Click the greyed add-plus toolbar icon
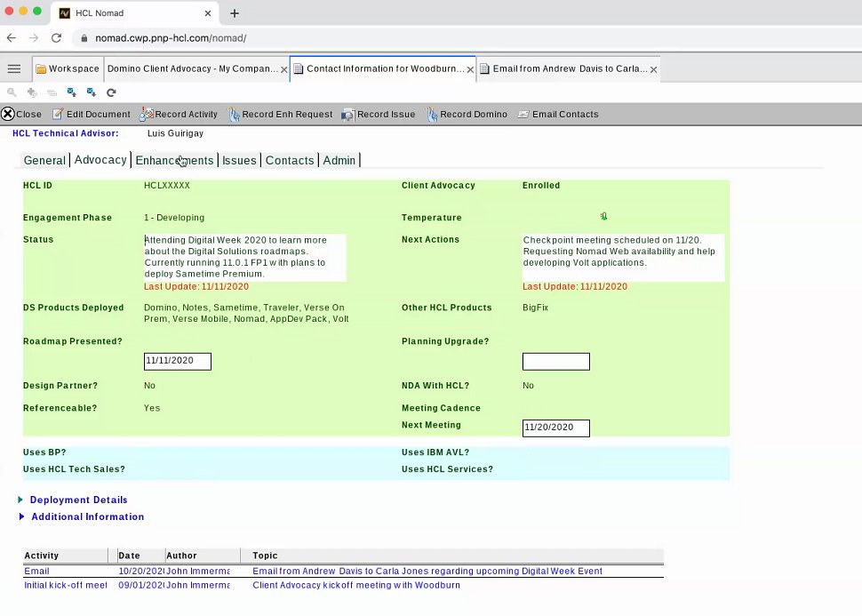This screenshot has height=616, width=862. click(x=32, y=92)
